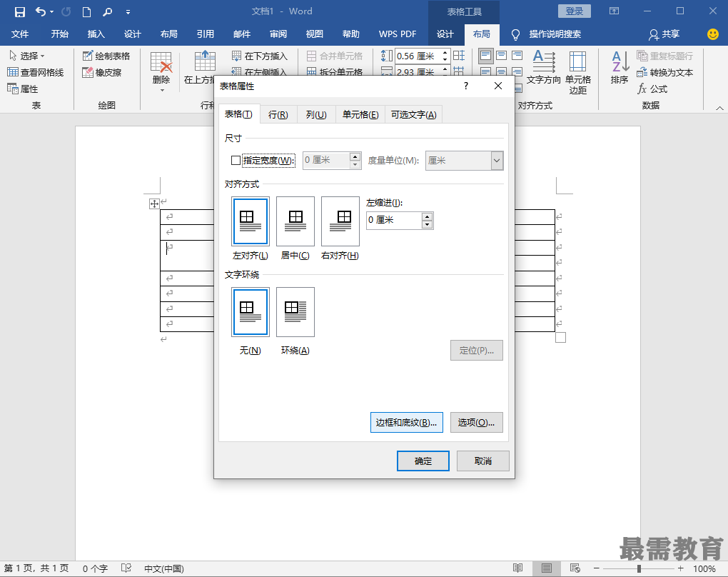Select the 左对齐(L) alignment option
The height and width of the screenshot is (577, 728).
pyautogui.click(x=251, y=221)
